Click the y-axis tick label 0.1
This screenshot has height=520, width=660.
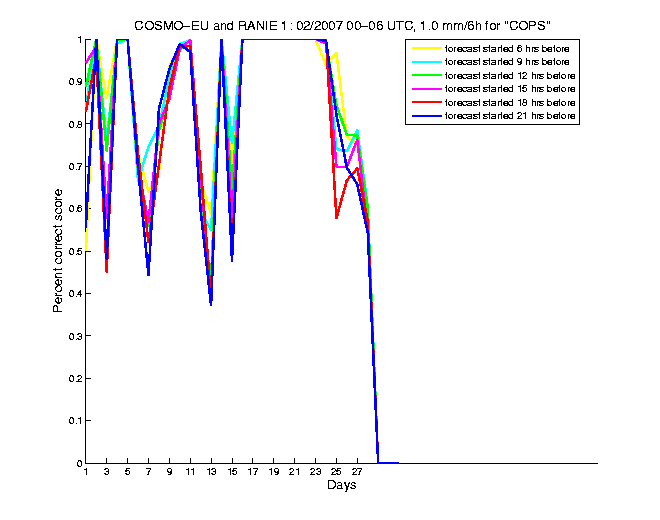tap(74, 421)
